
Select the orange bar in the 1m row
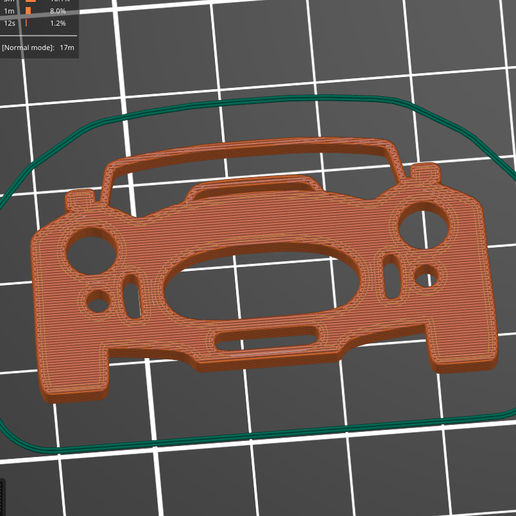click(x=28, y=11)
